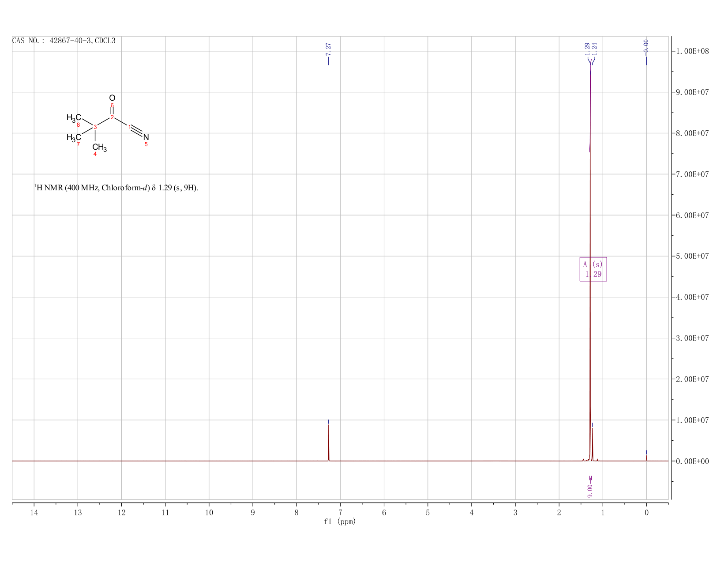Screen dimensions: 728x563
Task: Click the 0.00 ppm peak label
Action: [x=646, y=45]
